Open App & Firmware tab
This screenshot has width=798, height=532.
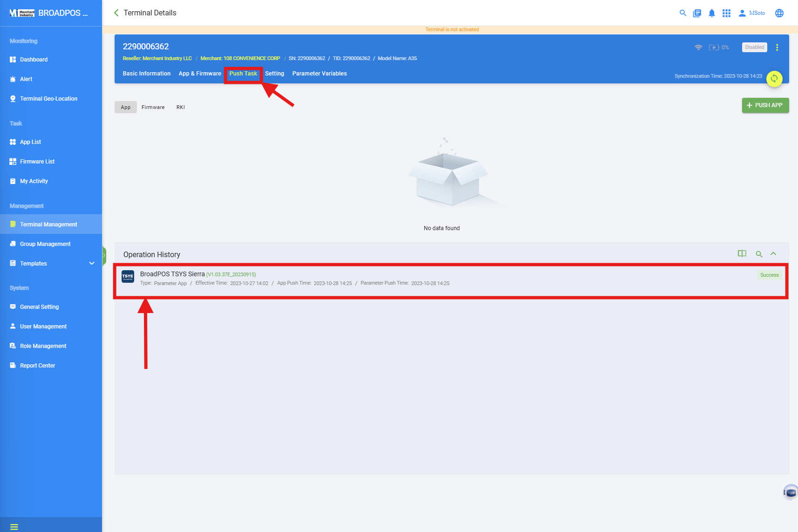point(200,74)
